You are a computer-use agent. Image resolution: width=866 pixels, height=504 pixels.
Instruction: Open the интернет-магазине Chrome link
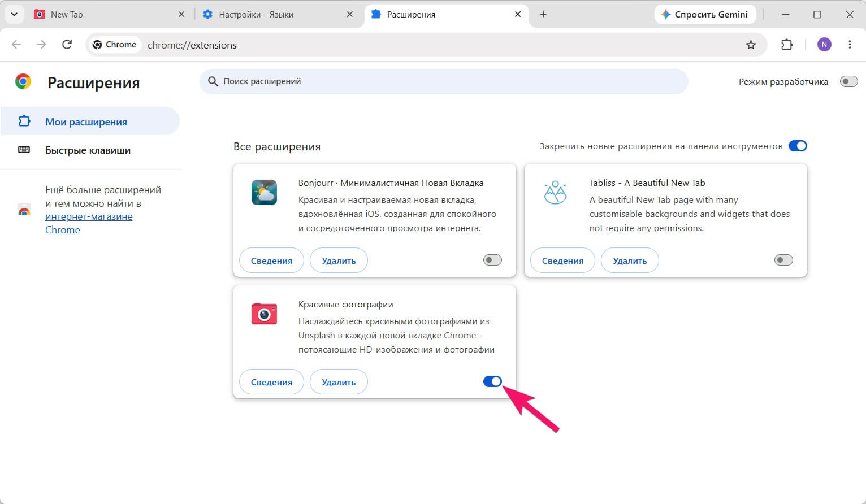pyautogui.click(x=89, y=223)
